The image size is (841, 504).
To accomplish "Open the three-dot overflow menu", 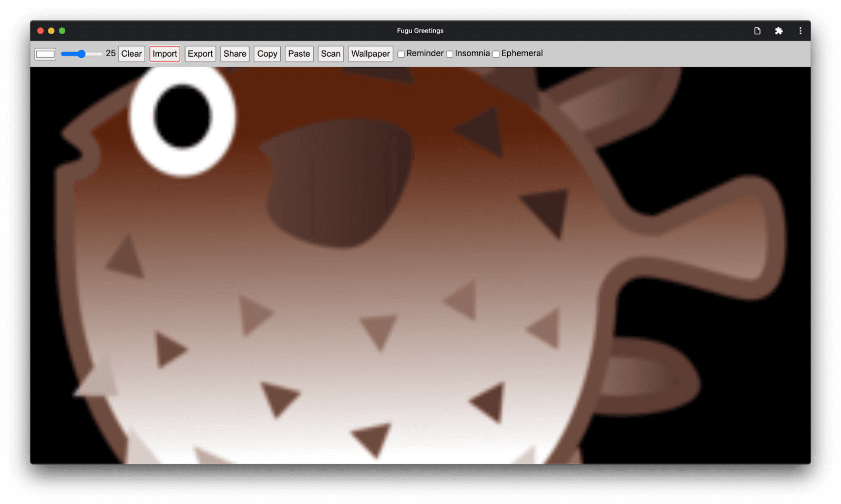I will click(x=800, y=30).
